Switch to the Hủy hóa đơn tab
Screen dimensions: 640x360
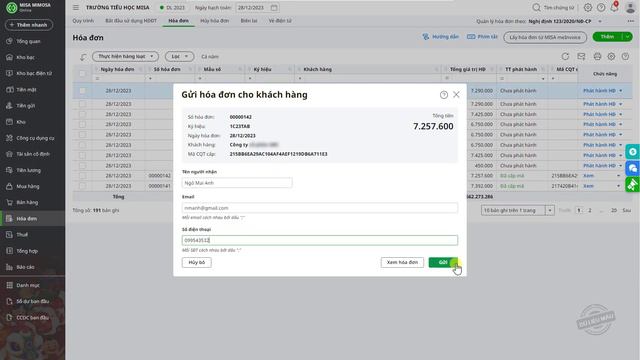click(214, 21)
